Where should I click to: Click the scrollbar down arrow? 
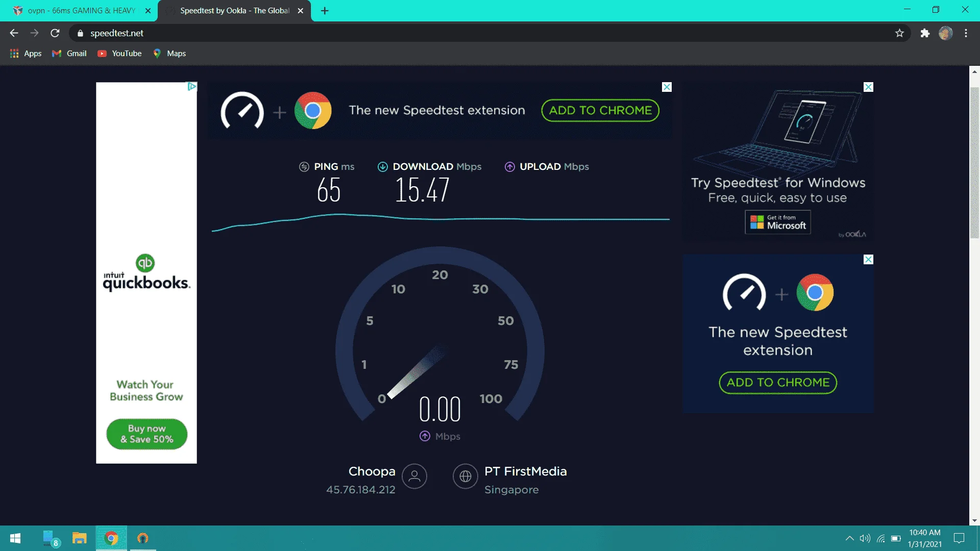[x=974, y=520]
